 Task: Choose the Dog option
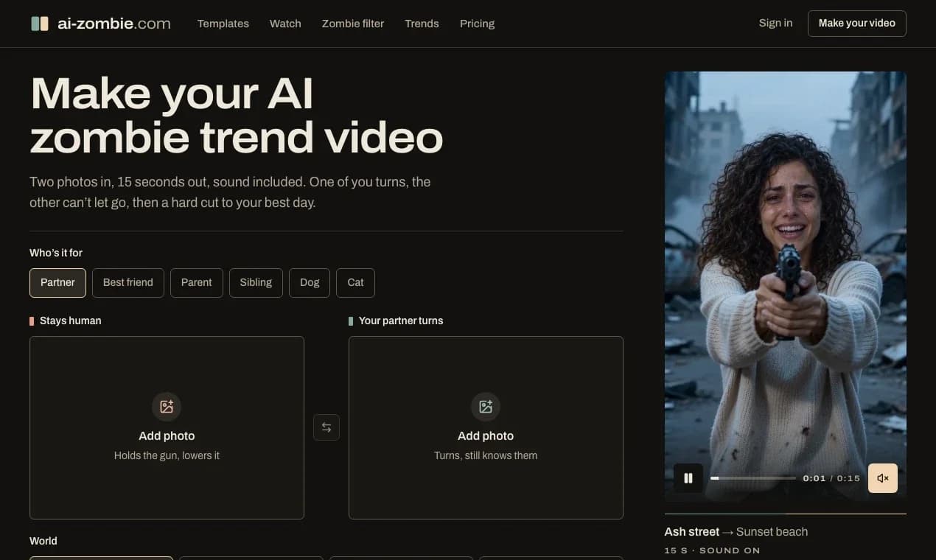[x=310, y=282]
